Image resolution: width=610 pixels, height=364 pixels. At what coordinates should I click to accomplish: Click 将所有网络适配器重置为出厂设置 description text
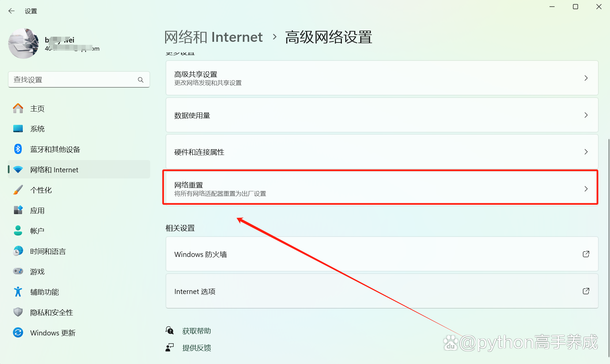220,194
